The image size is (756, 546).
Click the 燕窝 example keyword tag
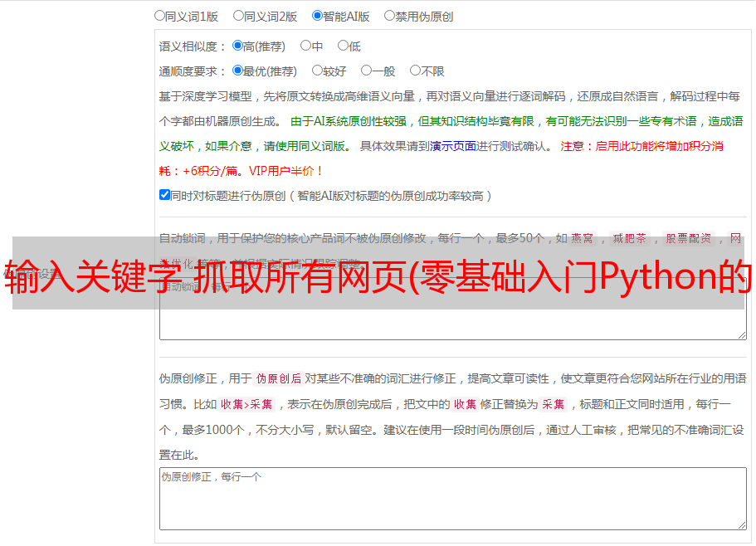coord(583,238)
